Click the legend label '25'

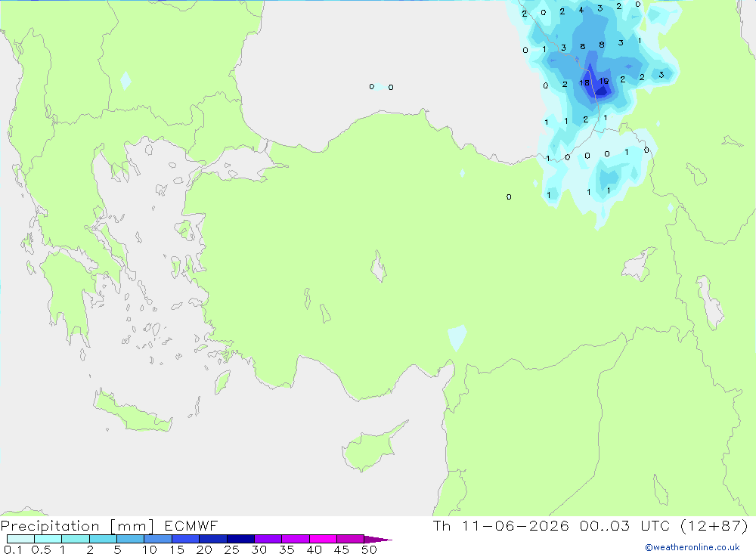(231, 549)
